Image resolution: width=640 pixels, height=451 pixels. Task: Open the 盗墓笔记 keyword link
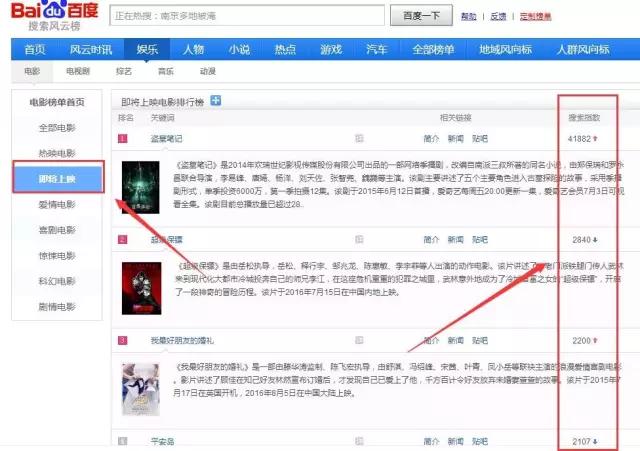tap(167, 139)
